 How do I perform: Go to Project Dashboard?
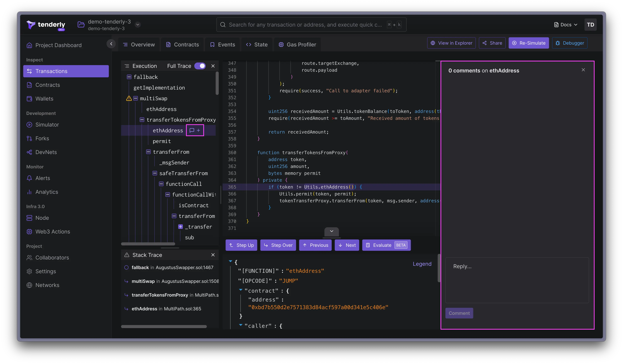58,45
